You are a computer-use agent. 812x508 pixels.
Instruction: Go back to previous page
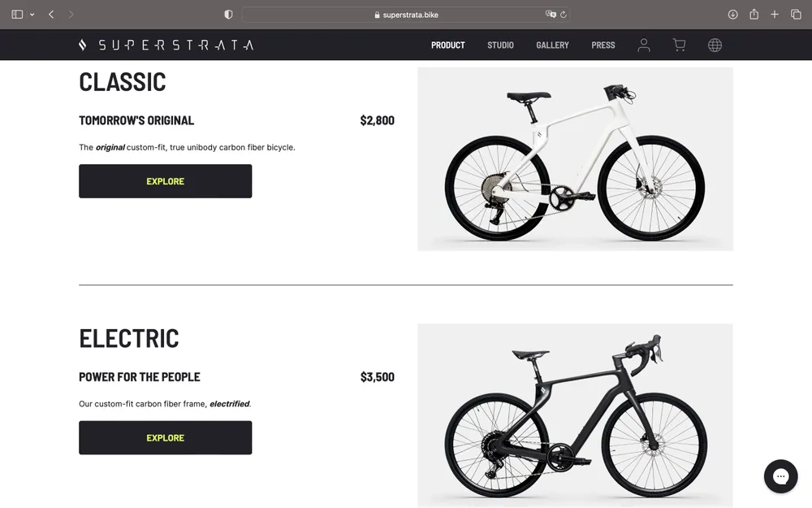pos(51,15)
